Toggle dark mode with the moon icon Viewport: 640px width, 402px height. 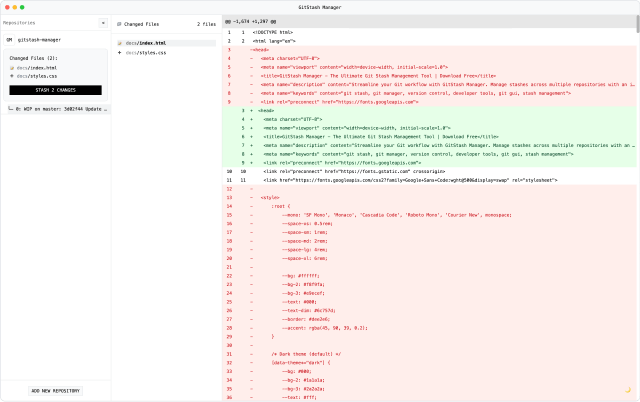pyautogui.click(x=628, y=390)
